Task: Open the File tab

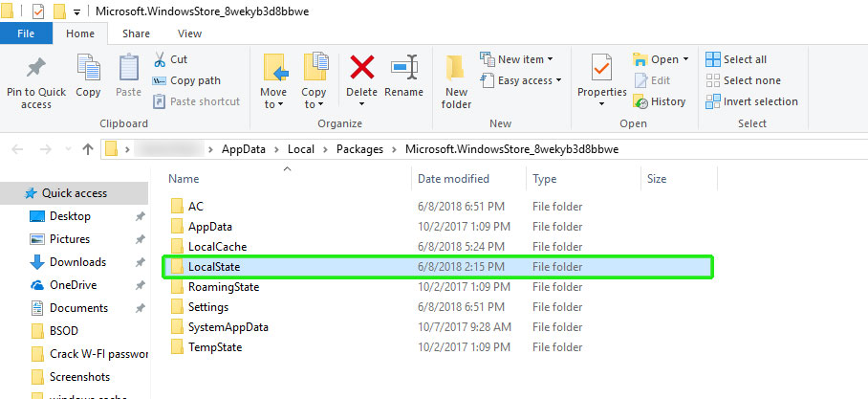Action: click(26, 33)
